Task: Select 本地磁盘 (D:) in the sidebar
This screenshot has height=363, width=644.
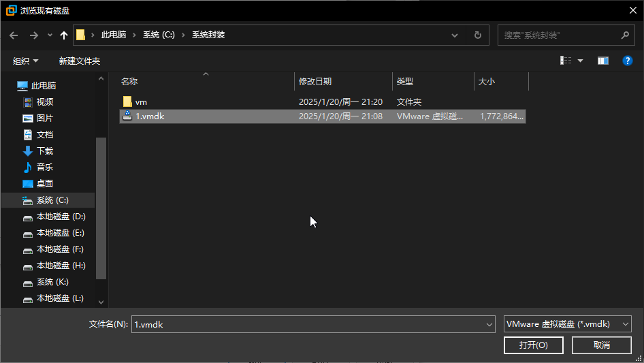Action: pyautogui.click(x=61, y=217)
